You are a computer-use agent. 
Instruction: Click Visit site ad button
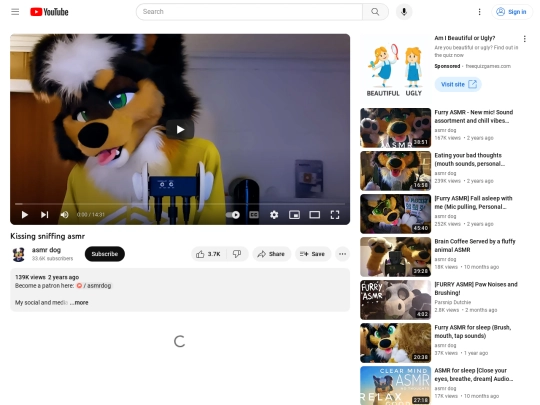coord(458,84)
